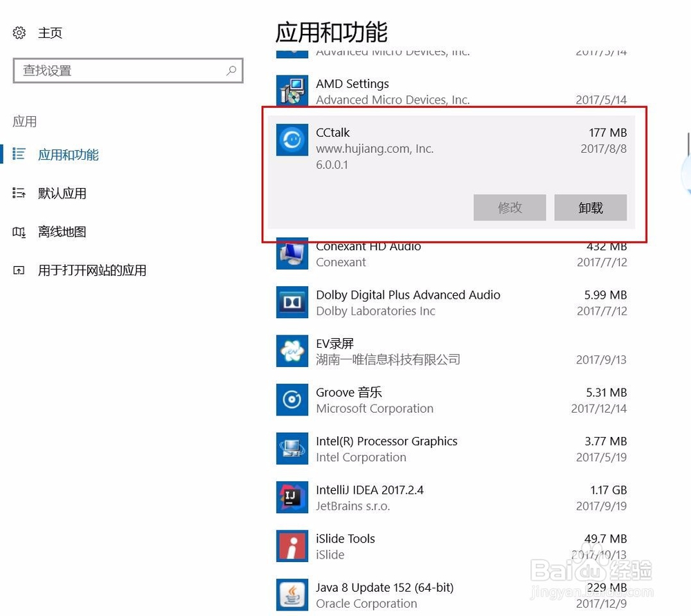
Task: Click the Dolby Laboratories Inc publisher text
Action: pyautogui.click(x=375, y=311)
